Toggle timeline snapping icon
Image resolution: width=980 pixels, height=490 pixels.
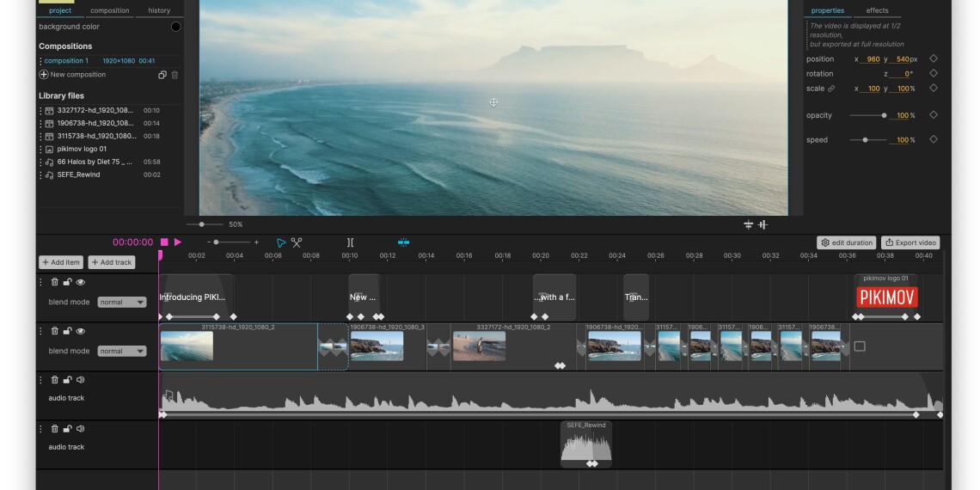(x=403, y=242)
